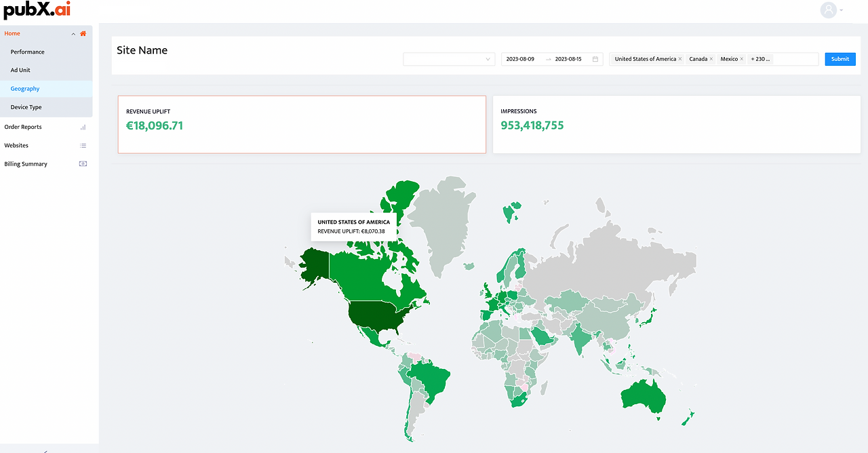Click the start date 2023-08-09 field
This screenshot has width=868, height=453.
521,59
